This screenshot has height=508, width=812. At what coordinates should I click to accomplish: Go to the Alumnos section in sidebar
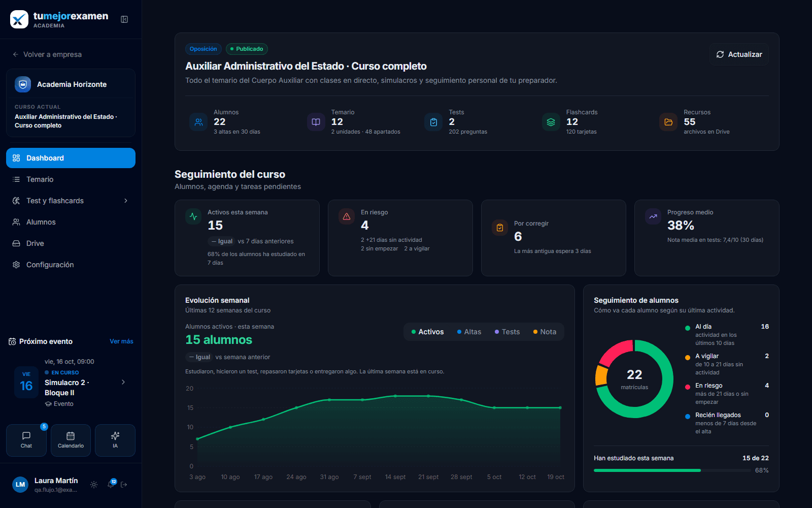click(71, 222)
